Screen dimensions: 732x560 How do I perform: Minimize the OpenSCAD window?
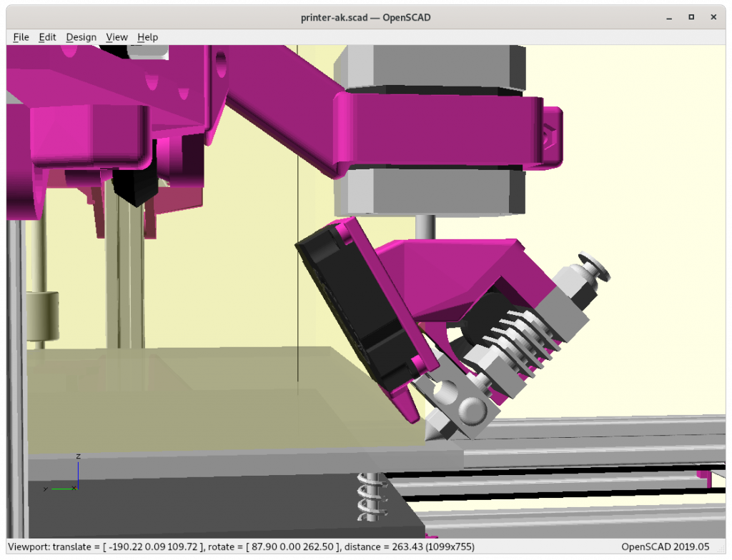point(669,18)
